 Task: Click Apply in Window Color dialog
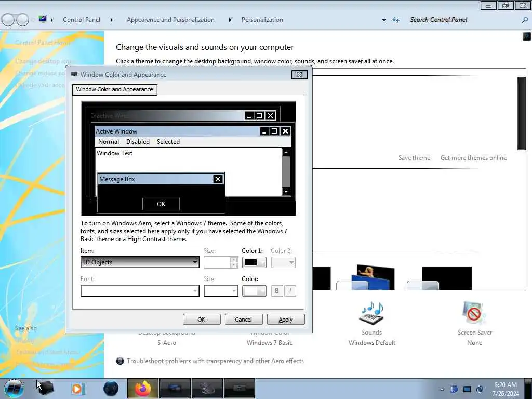coord(286,320)
